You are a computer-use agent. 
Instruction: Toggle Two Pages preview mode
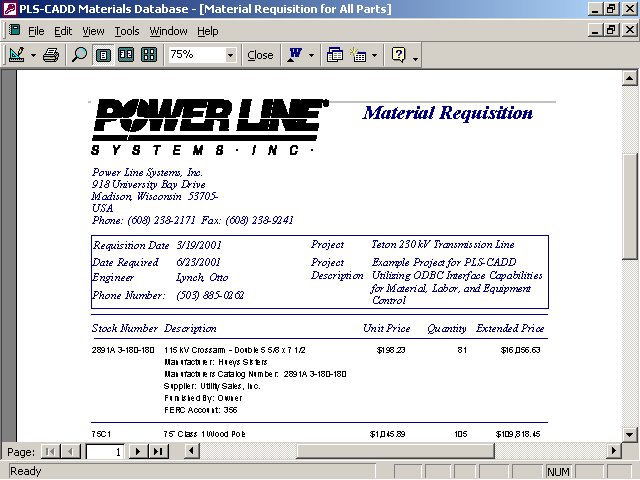pyautogui.click(x=126, y=55)
